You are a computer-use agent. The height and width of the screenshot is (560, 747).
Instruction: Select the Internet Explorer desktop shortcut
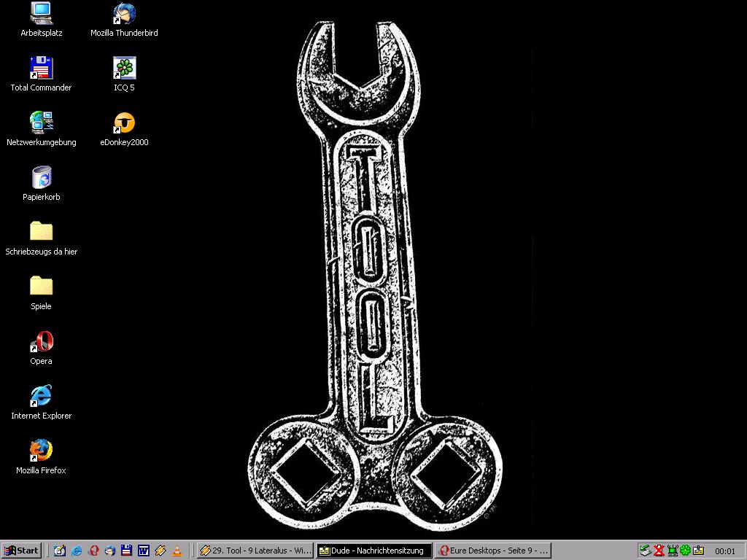42,402
